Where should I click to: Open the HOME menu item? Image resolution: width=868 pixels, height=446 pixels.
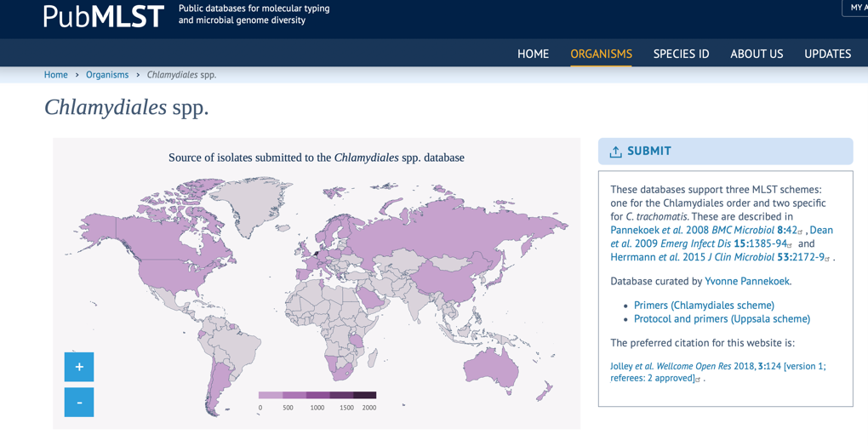point(533,54)
